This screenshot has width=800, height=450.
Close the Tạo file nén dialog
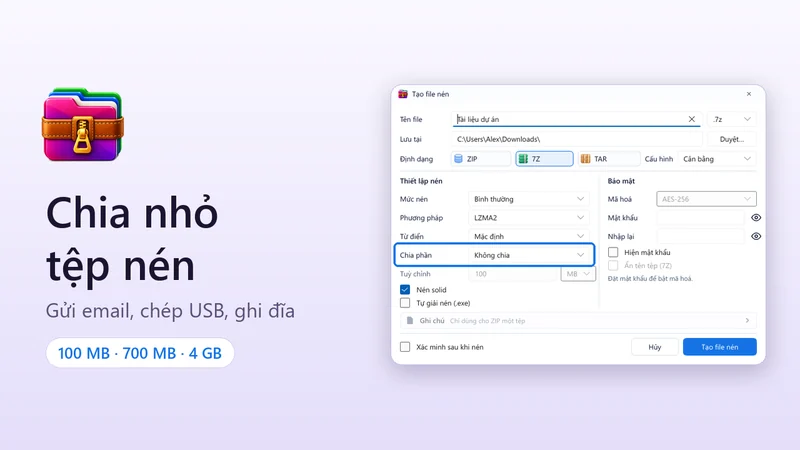click(x=748, y=94)
